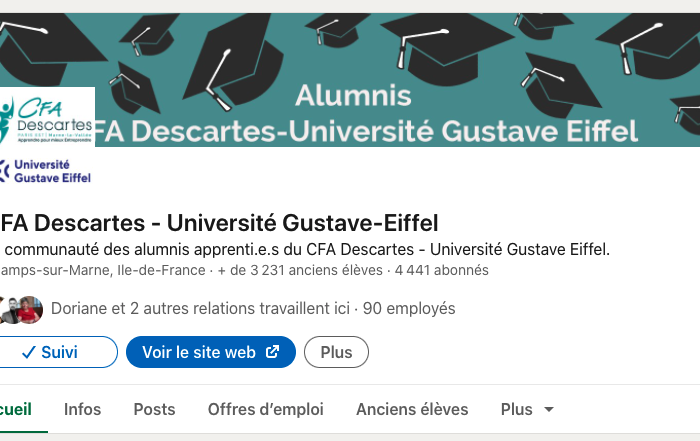Open the Infos tab
This screenshot has height=441, width=700.
coord(82,409)
